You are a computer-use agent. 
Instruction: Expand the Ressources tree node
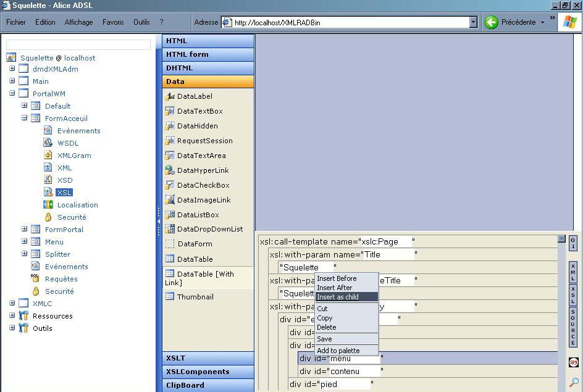pos(12,315)
